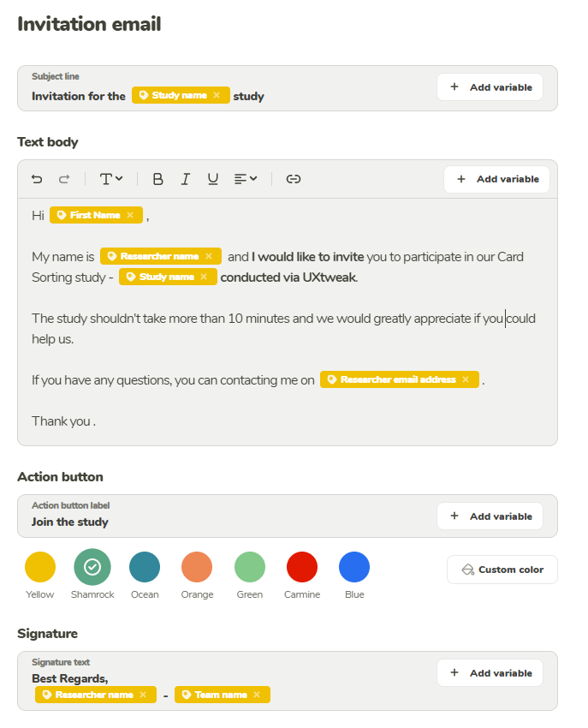This screenshot has height=728, width=588.
Task: Toggle bold formatting in the text body
Action: (x=157, y=179)
